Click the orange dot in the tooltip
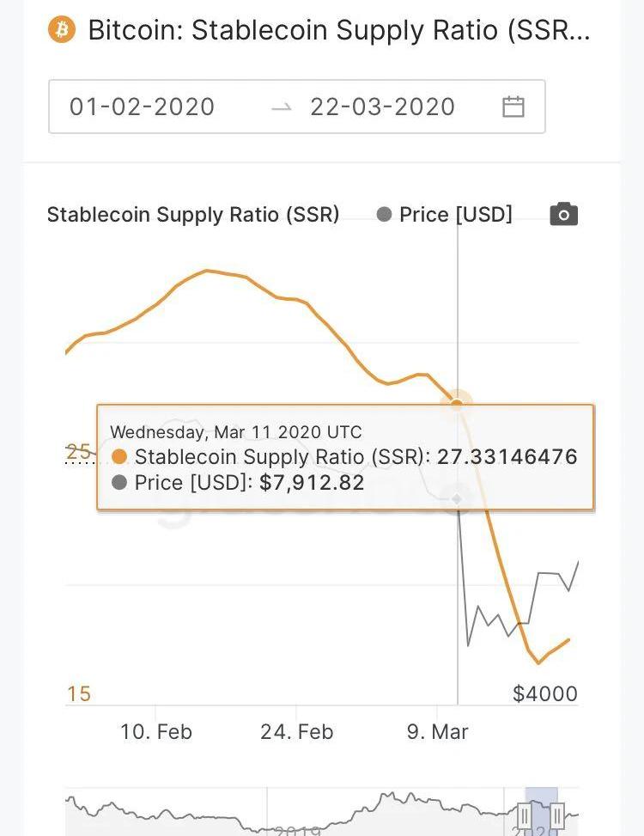Screen dimensions: 644x836 pos(119,456)
